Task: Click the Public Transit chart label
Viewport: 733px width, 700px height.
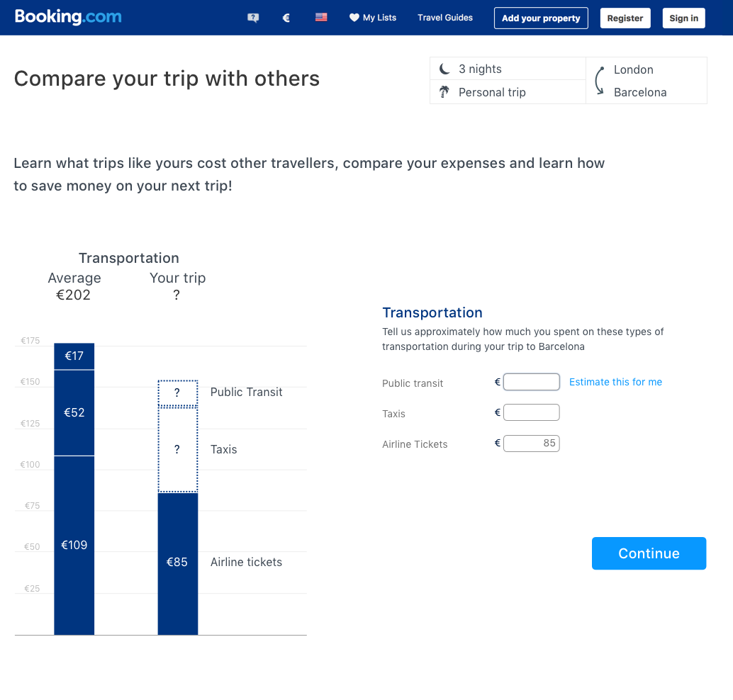Action: (247, 392)
